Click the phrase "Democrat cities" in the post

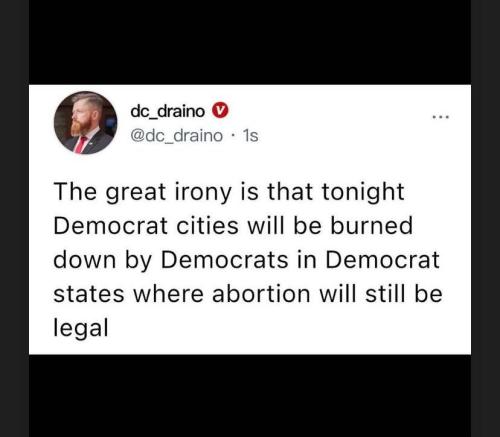146,226
